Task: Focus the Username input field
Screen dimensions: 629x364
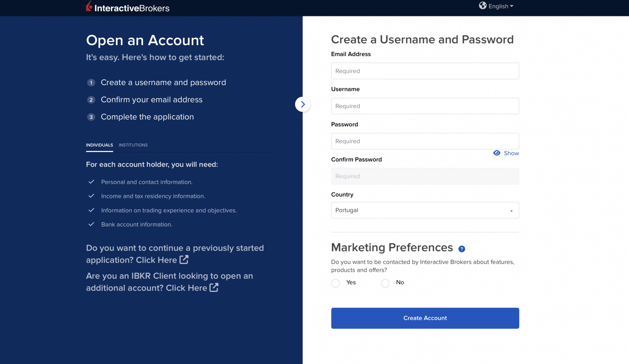Action: click(x=425, y=106)
